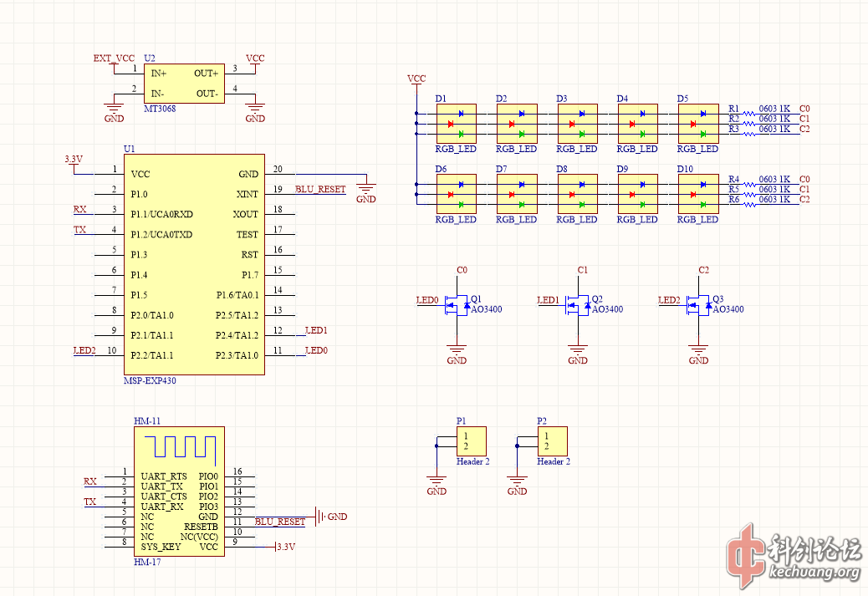Click the LED2 net label at Q3 gate

coord(669,300)
